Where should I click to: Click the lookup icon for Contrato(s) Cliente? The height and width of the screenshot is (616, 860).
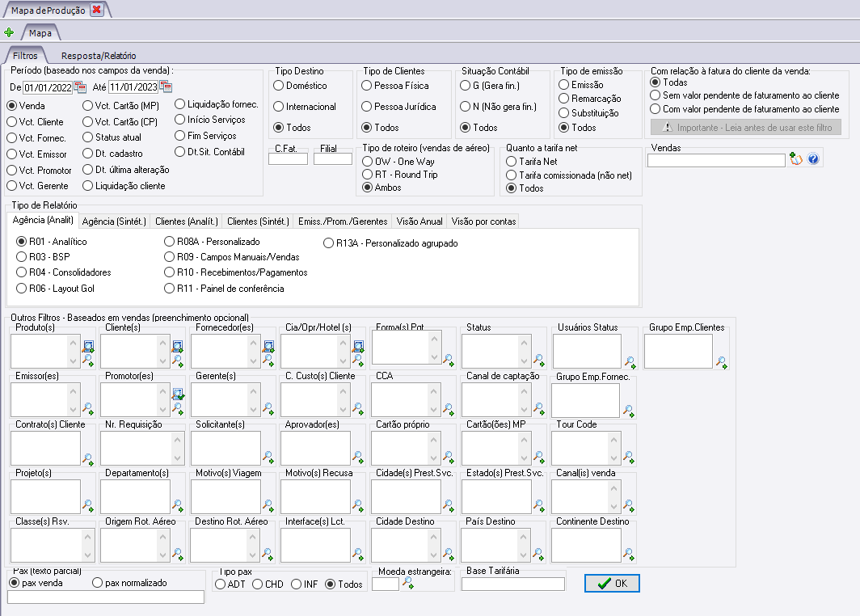[88, 459]
